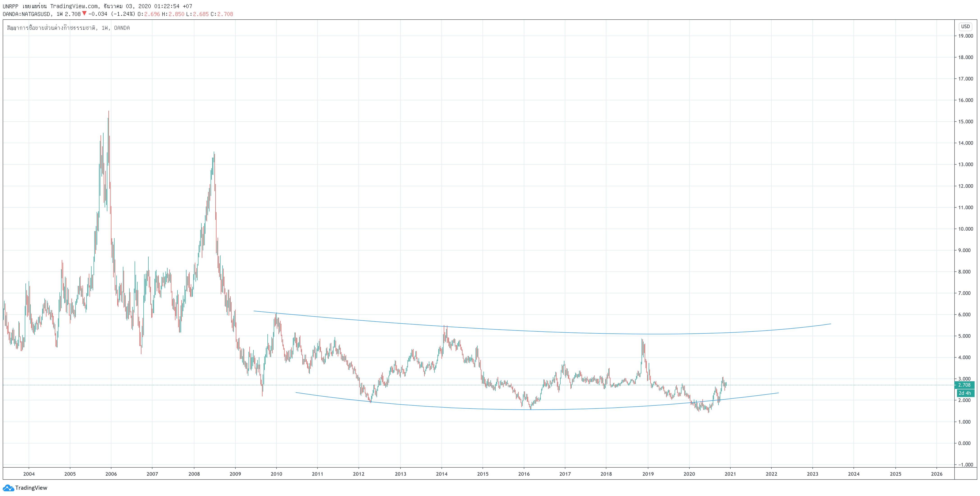Click the 2018 label on time axis

pos(606,474)
